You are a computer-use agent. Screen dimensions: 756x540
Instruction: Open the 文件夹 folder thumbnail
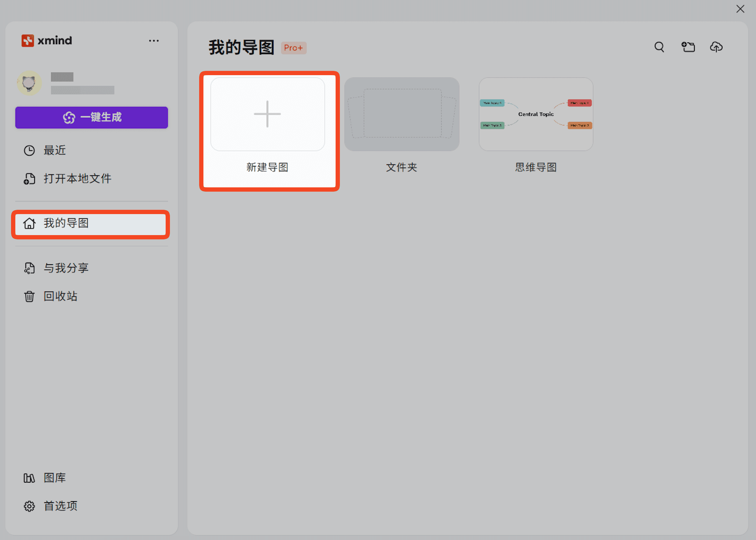tap(402, 114)
